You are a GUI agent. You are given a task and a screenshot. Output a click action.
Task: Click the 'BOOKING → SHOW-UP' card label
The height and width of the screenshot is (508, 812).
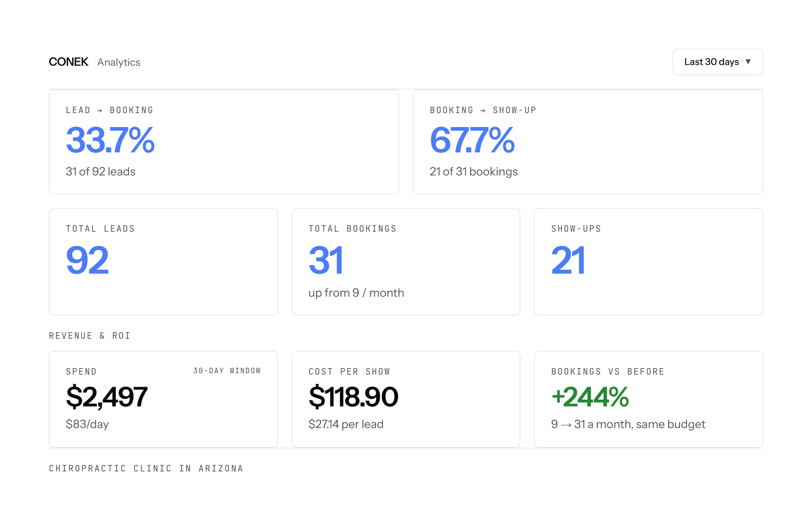[x=483, y=110]
